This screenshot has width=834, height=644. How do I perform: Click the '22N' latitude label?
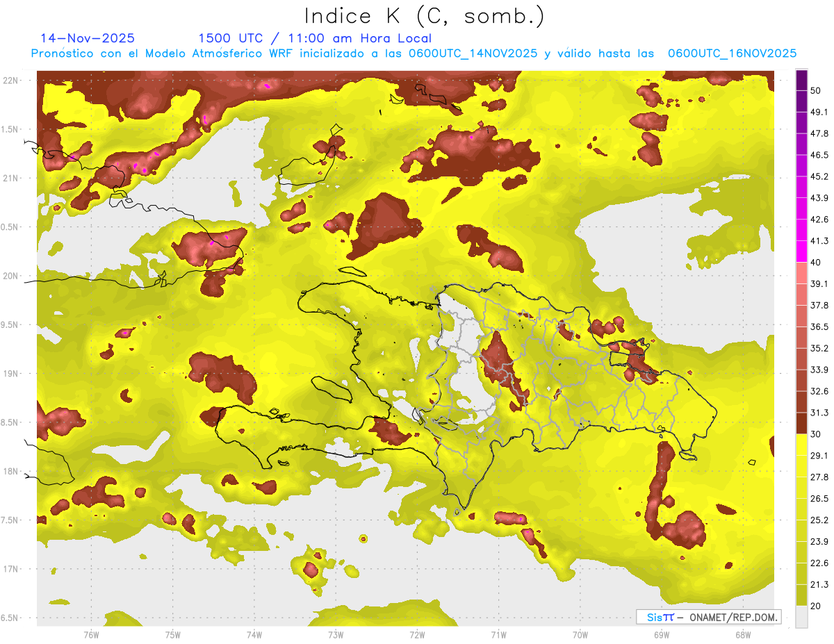(10, 80)
